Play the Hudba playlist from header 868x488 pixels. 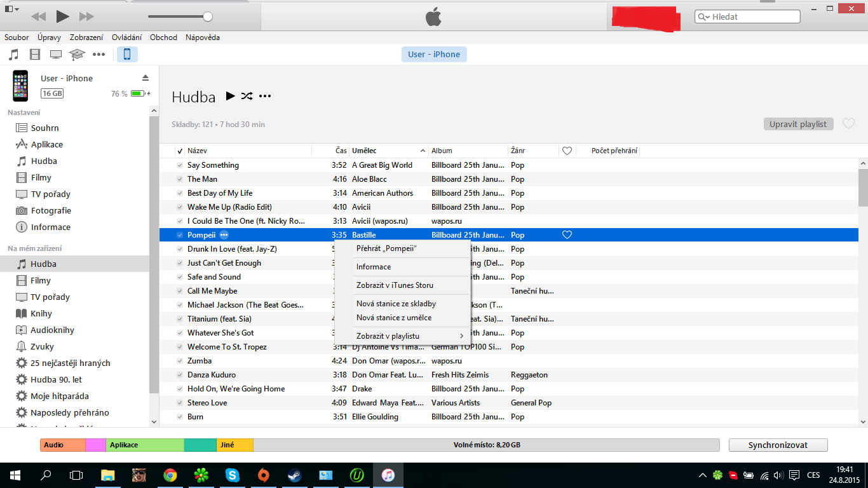tap(230, 96)
